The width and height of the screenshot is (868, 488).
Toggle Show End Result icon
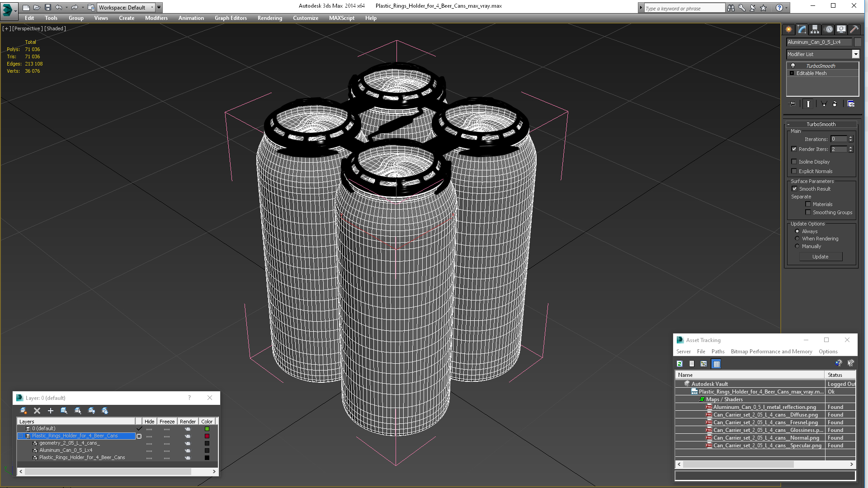(x=808, y=104)
